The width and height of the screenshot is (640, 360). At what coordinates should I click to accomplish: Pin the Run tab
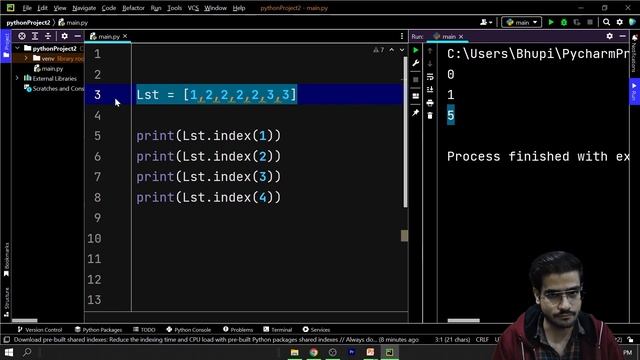pyautogui.click(x=416, y=113)
